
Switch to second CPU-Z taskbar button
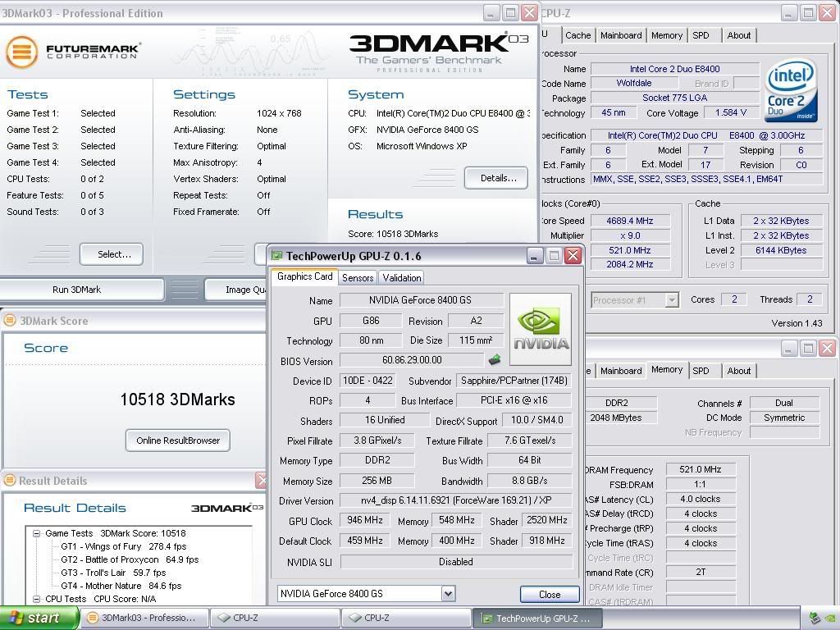[406, 619]
